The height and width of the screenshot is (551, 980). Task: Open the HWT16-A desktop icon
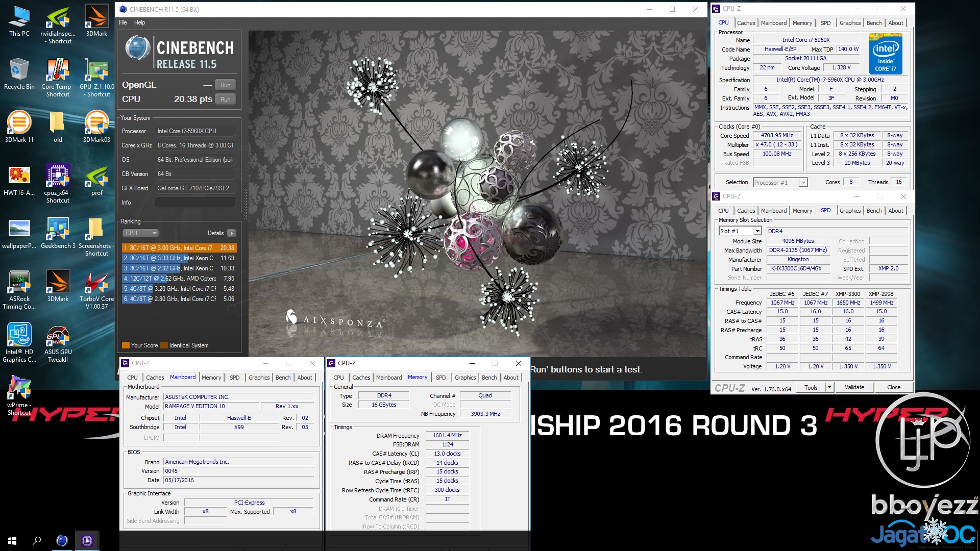pos(19,181)
